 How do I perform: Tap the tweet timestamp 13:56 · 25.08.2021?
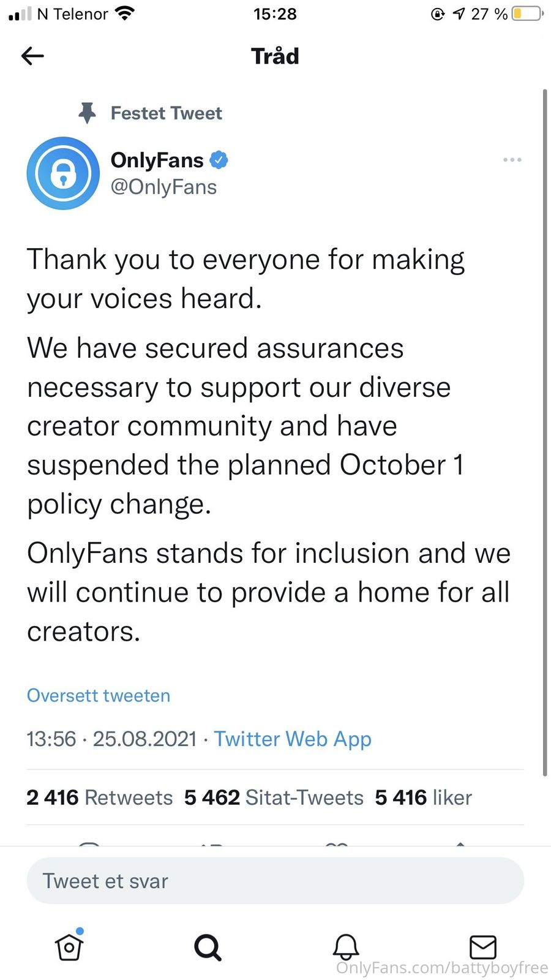coord(111,739)
